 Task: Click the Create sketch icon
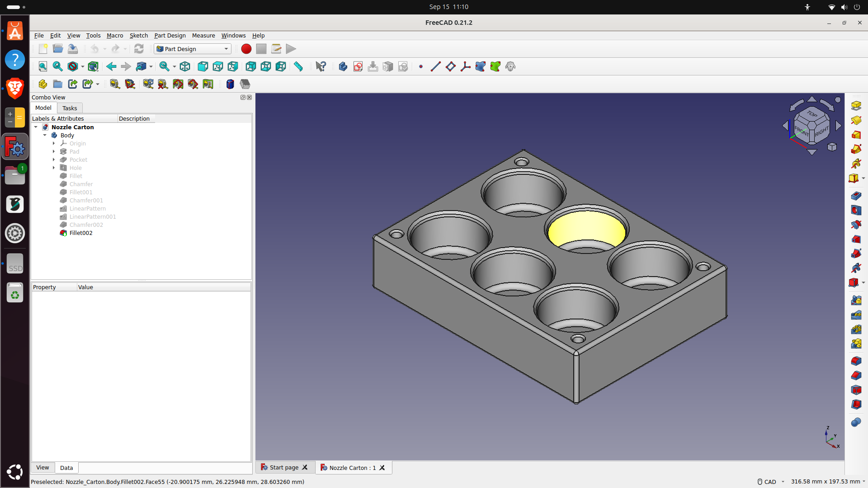coord(358,67)
